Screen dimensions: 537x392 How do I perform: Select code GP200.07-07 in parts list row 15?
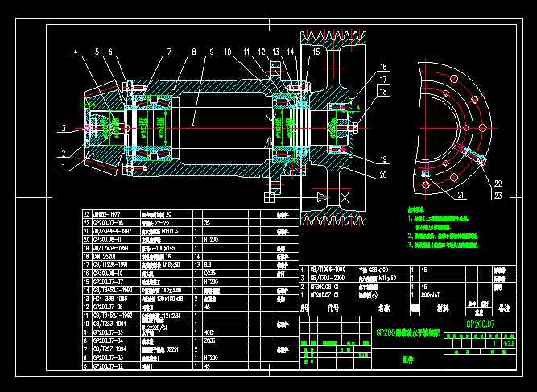click(x=108, y=282)
